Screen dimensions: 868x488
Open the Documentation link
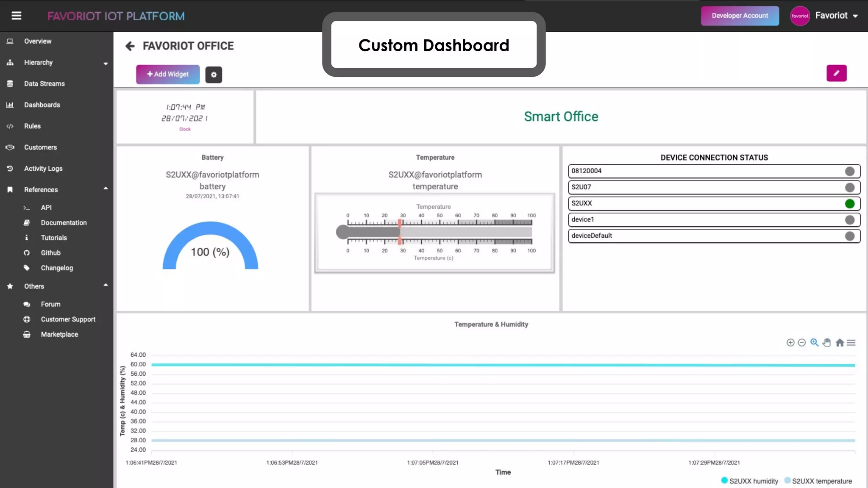click(x=64, y=222)
